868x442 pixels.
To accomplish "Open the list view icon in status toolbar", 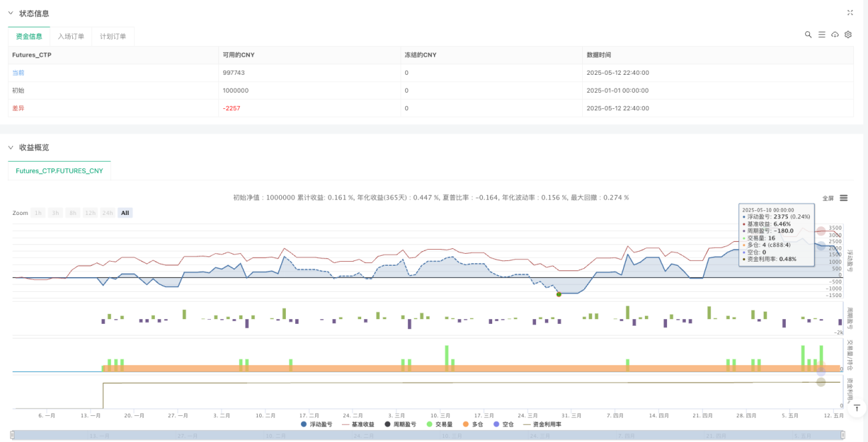I will 821,35.
